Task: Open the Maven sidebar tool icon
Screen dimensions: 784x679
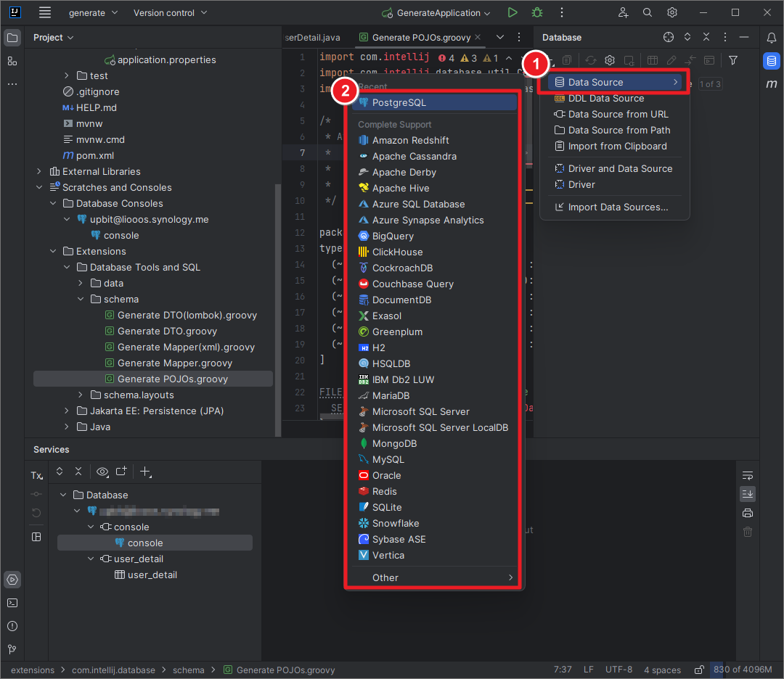Action: pos(772,84)
